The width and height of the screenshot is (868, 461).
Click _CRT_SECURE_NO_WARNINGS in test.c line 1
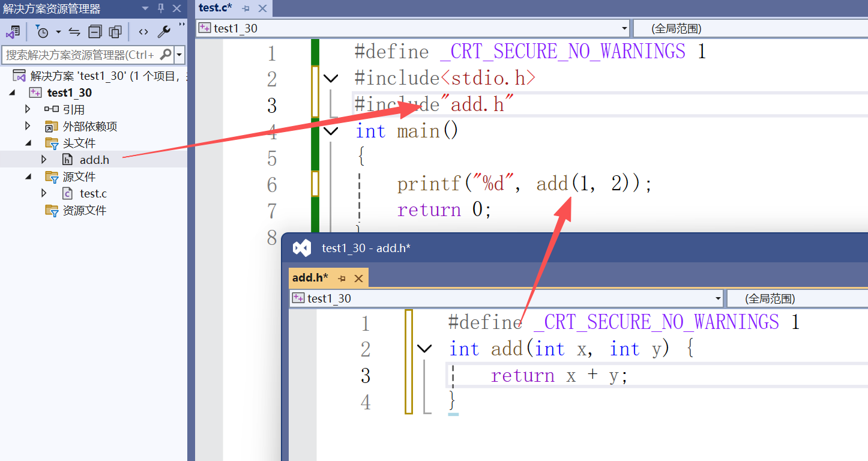pos(562,52)
